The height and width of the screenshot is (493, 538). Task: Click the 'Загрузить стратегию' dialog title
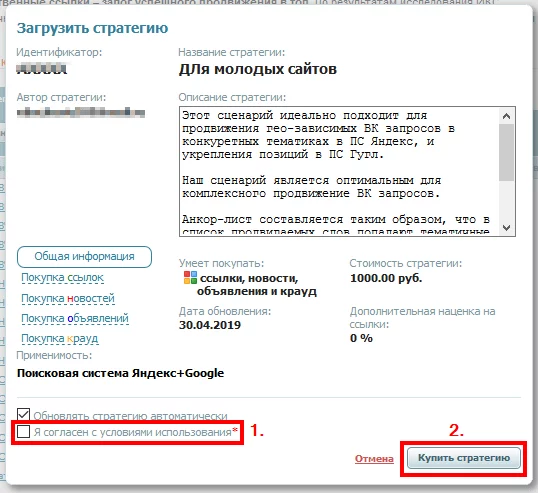pos(92,28)
